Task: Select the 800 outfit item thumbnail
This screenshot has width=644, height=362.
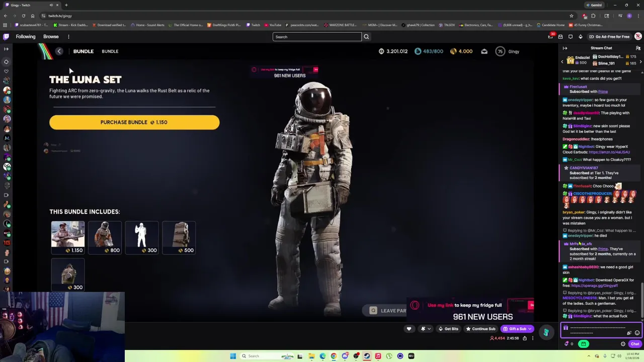Action: [105, 237]
